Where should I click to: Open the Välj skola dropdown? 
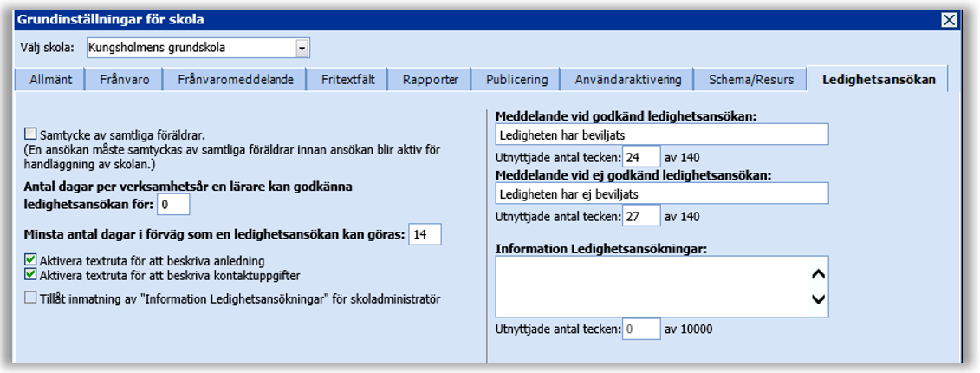coord(302,48)
